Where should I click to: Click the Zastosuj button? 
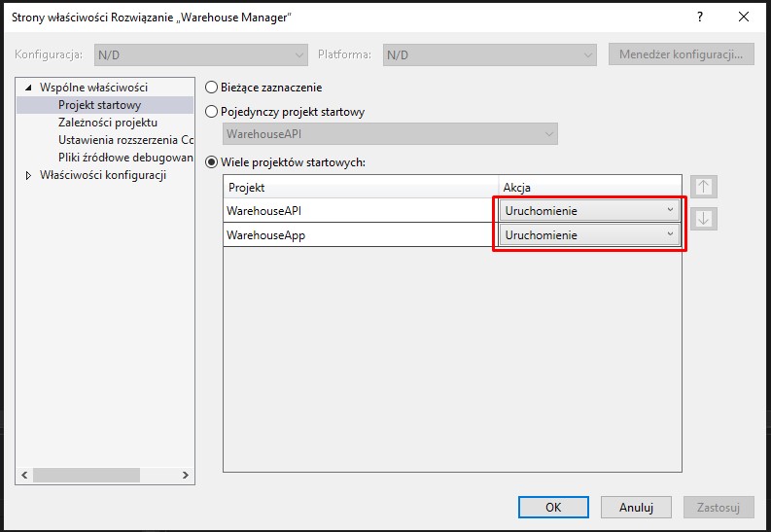[718, 507]
